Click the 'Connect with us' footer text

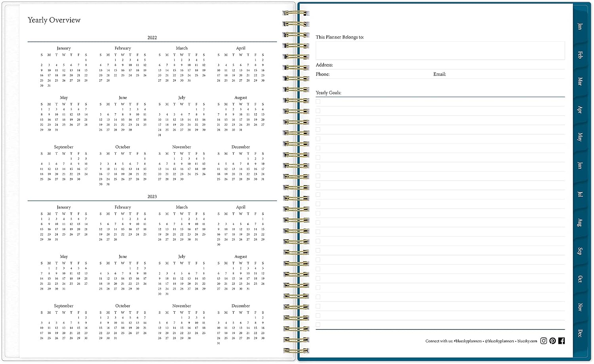point(481,341)
